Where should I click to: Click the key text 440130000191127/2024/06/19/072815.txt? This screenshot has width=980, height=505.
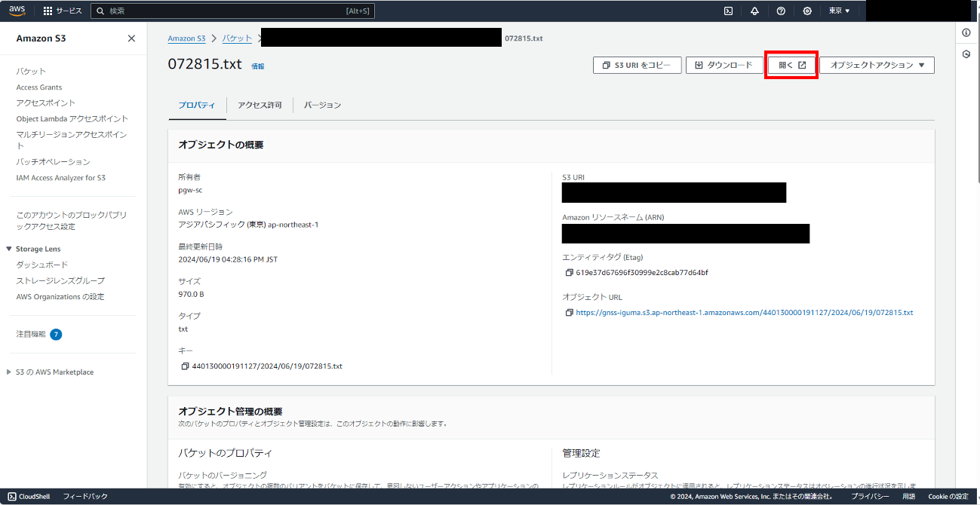click(x=267, y=366)
